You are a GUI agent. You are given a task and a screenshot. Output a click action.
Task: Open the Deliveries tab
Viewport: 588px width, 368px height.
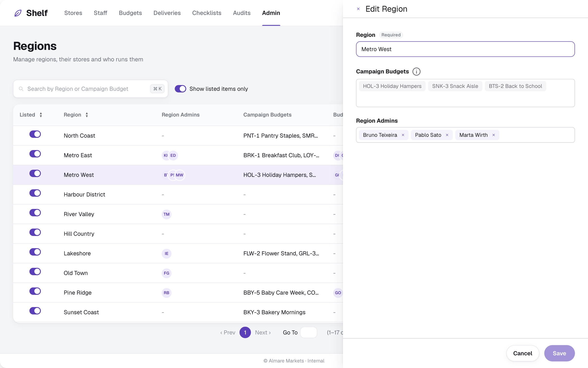coord(167,13)
